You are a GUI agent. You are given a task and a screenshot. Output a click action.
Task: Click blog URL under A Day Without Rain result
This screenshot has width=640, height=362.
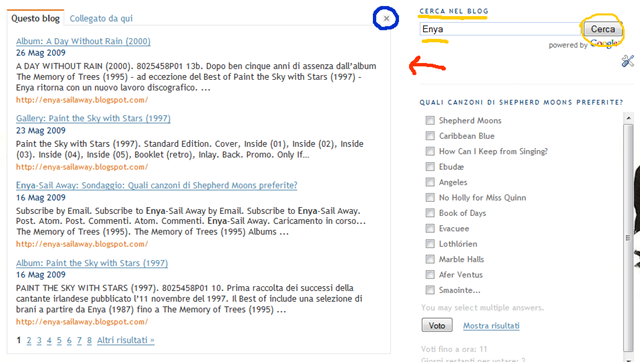(x=82, y=100)
